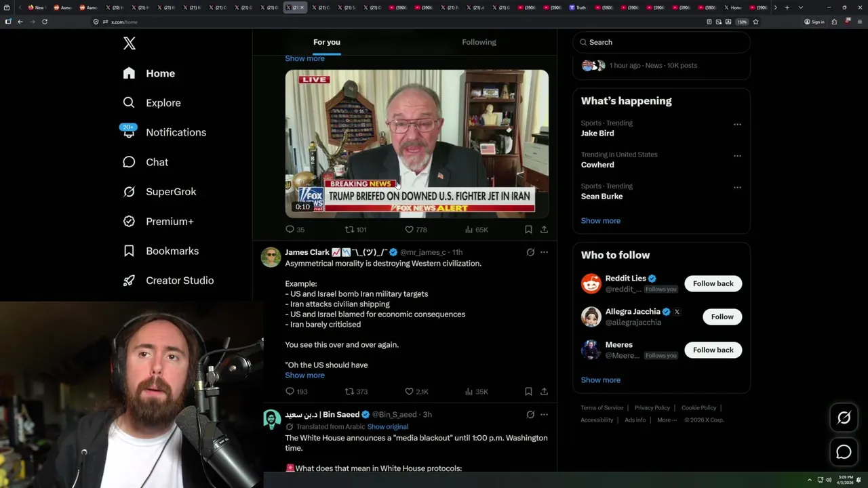This screenshot has height=488, width=868.
Task: Open Privacy Policy link
Action: click(652, 408)
